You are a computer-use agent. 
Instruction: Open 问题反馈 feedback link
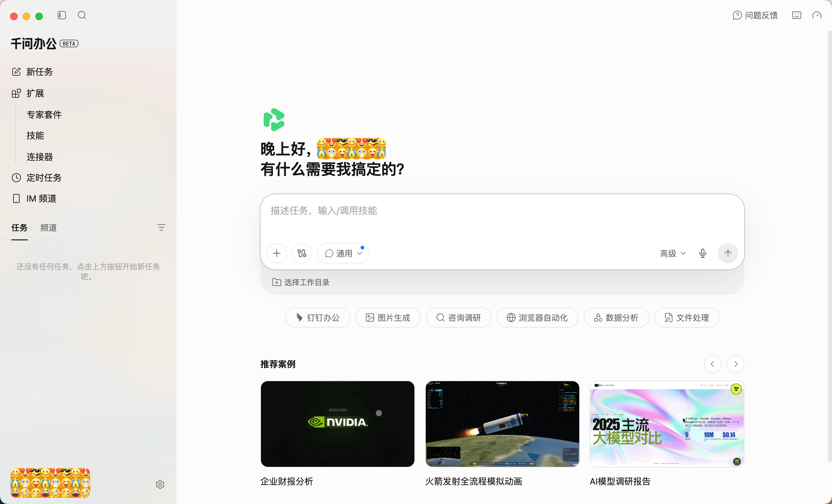point(755,15)
